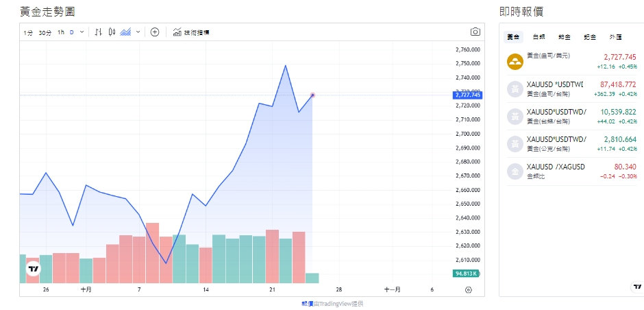The height and width of the screenshot is (310, 644).
Task: Click the TradingView logo on chart
Action: (34, 269)
